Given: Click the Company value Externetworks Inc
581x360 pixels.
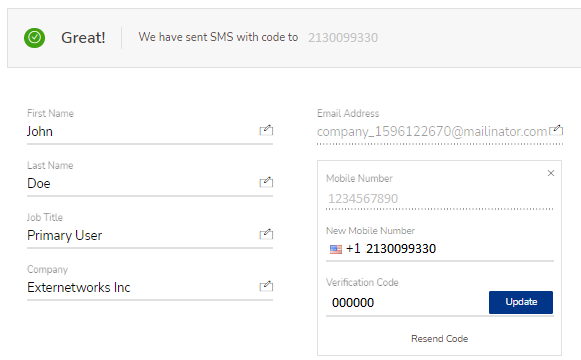Looking at the screenshot, I should 79,287.
